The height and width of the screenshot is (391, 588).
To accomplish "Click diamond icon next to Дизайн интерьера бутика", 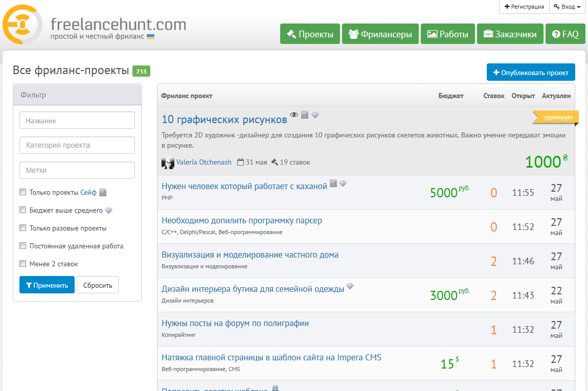I will click(x=350, y=286).
